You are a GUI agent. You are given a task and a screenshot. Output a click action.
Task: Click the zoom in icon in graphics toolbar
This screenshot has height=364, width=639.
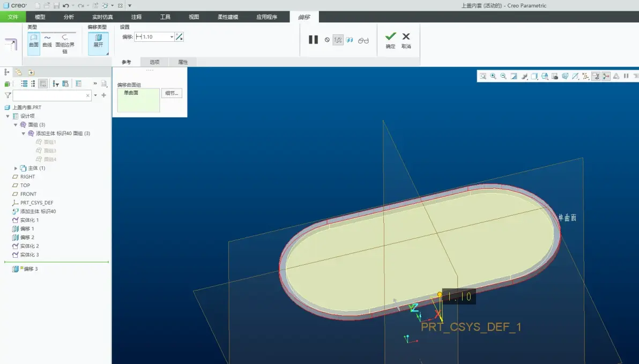(x=493, y=76)
